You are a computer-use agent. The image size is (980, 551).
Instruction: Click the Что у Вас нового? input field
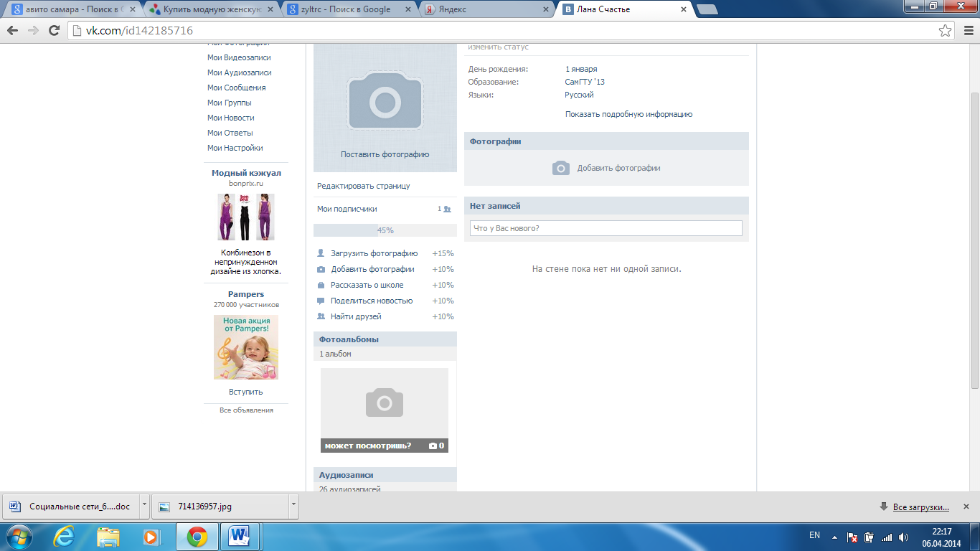tap(606, 228)
